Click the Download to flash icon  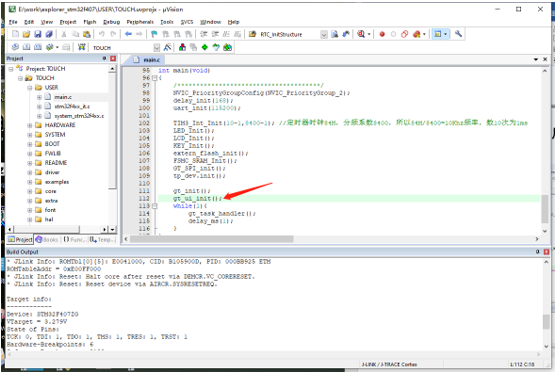point(82,47)
